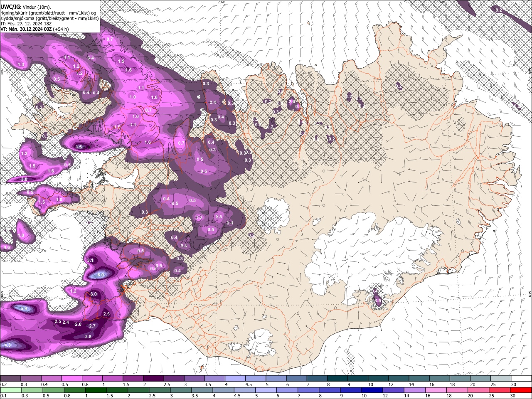Screen dimensions: 532x399
Task: Click the 4.3 precipitation value
Action: [x=7, y=345]
